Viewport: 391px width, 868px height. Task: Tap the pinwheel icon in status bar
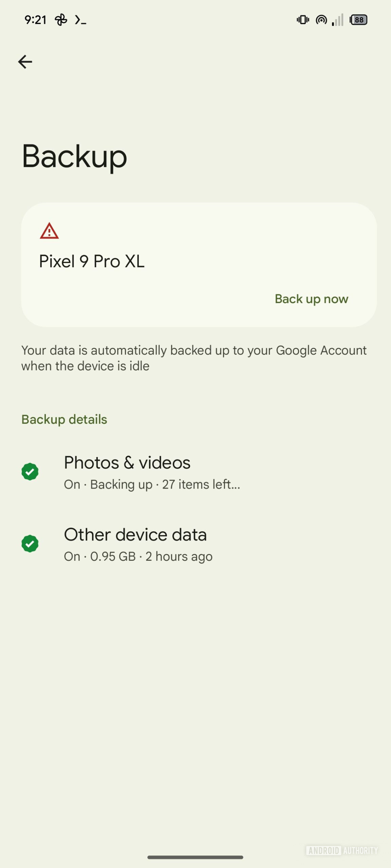click(x=61, y=20)
